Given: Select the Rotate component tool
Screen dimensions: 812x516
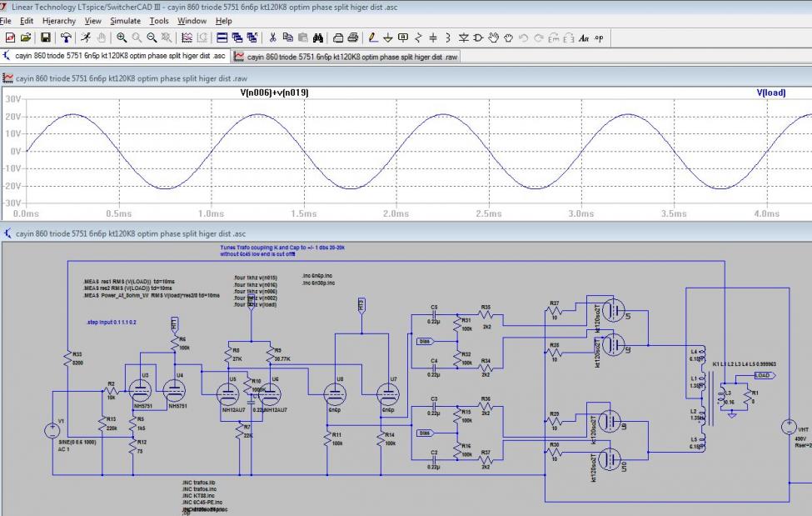Looking at the screenshot, I should click(x=554, y=38).
